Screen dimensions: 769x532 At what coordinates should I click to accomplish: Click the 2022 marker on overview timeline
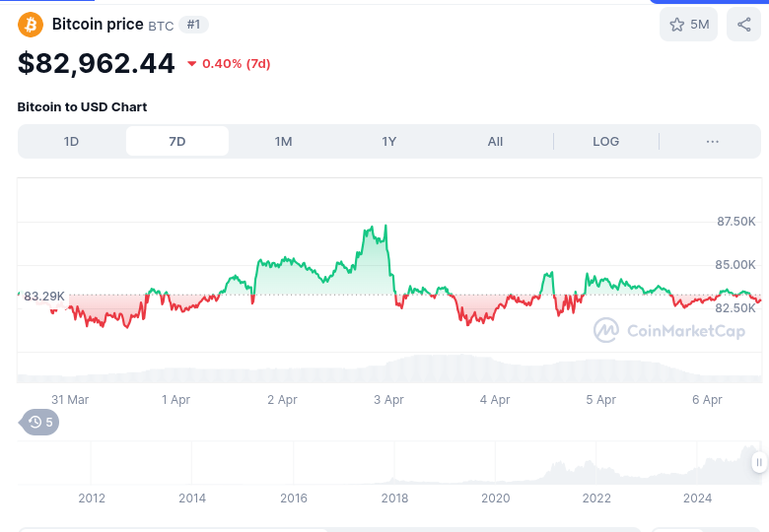pos(596,499)
